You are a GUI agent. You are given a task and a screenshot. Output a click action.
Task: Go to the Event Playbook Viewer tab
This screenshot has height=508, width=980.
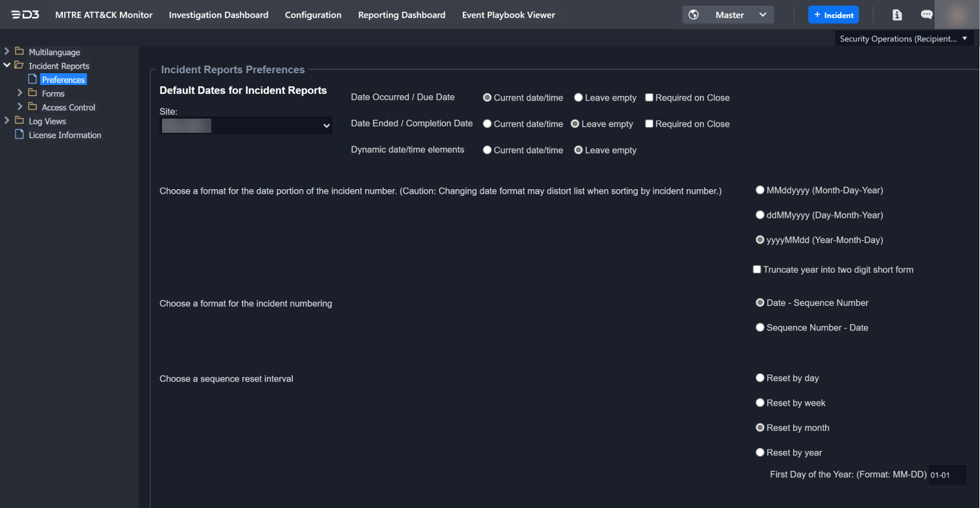point(508,15)
